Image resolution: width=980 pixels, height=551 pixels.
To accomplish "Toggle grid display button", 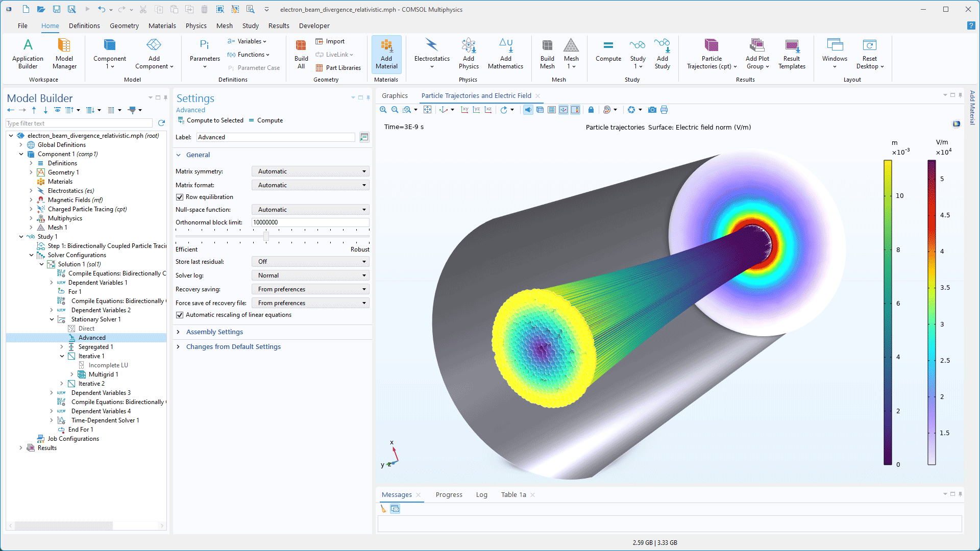I will click(552, 110).
